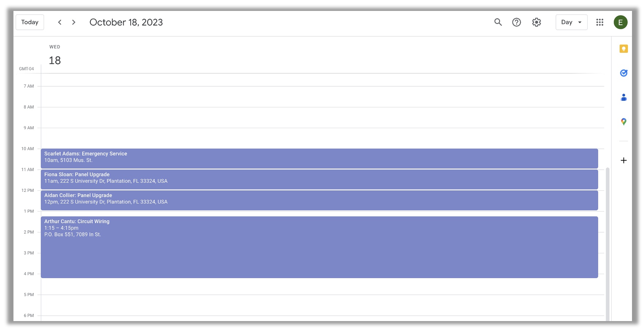
Task: Open the search icon
Action: pyautogui.click(x=498, y=22)
